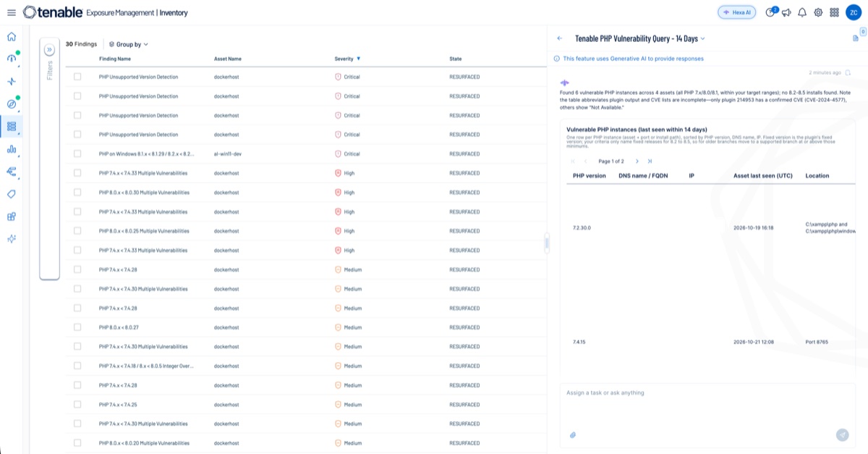Open the PHP 7.4.x < 7.4.25 finding
This screenshot has width=868, height=454.
pos(118,405)
